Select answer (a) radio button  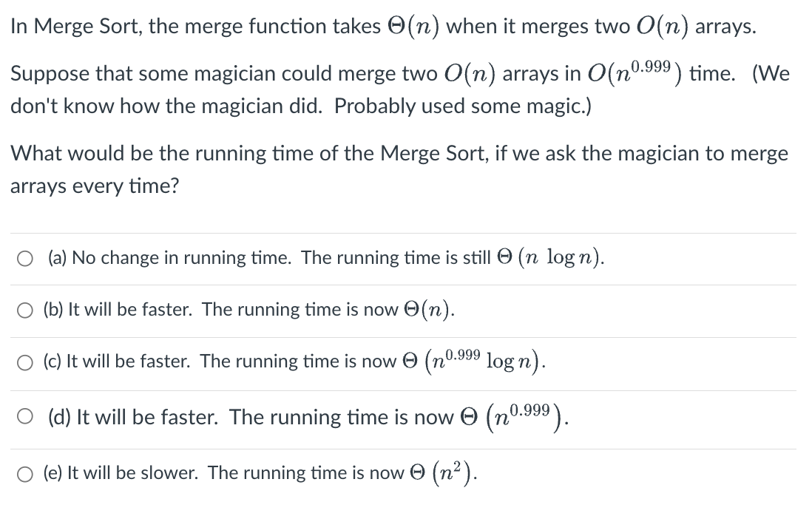[x=25, y=258]
